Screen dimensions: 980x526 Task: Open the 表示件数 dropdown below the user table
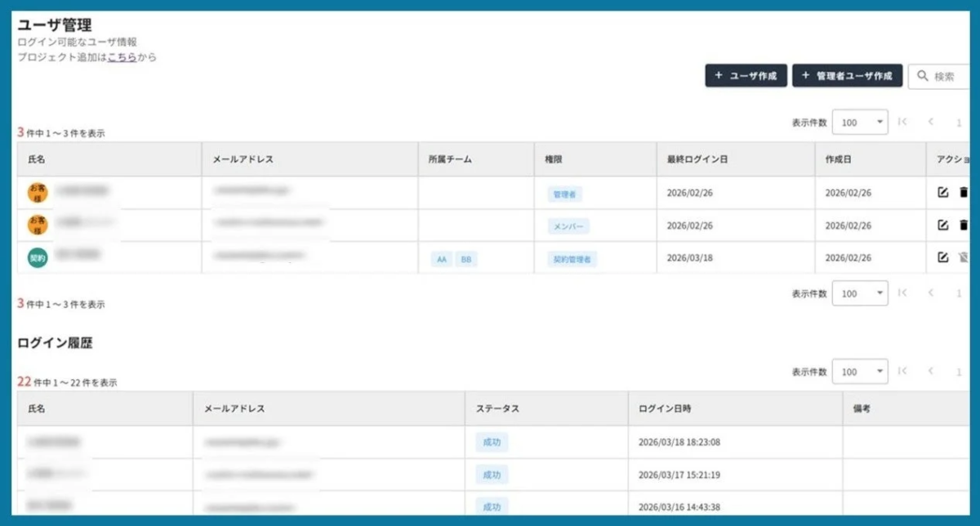tap(860, 292)
